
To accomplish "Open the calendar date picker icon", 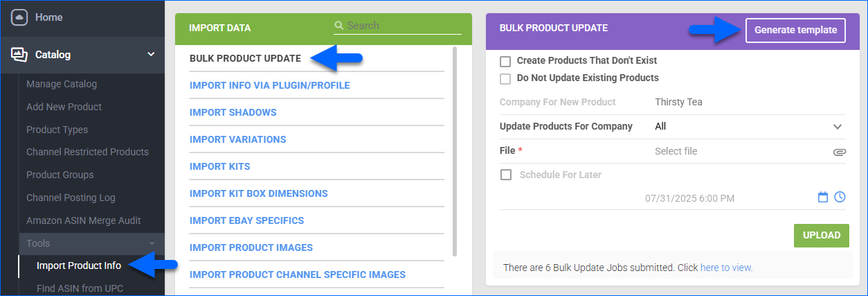I will [823, 198].
